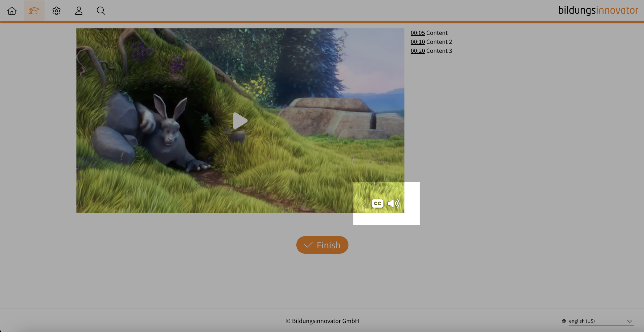644x332 pixels.
Task: Mute the video using the speaker icon
Action: click(x=393, y=203)
